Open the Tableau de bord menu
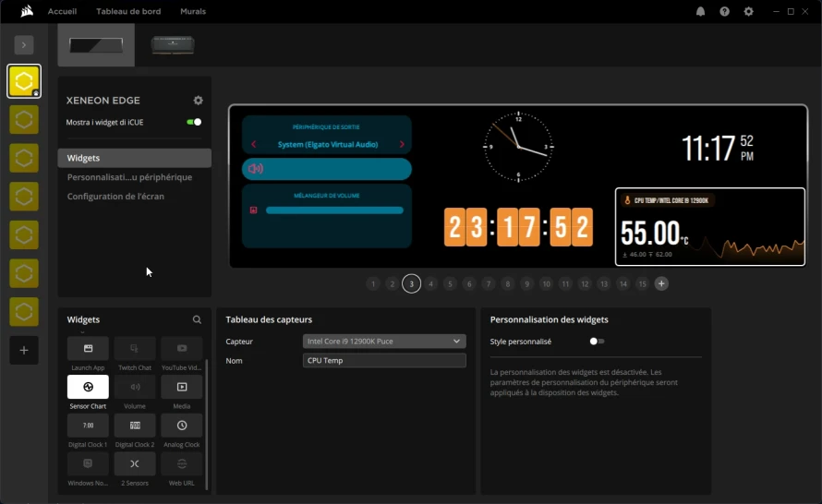 tap(128, 11)
